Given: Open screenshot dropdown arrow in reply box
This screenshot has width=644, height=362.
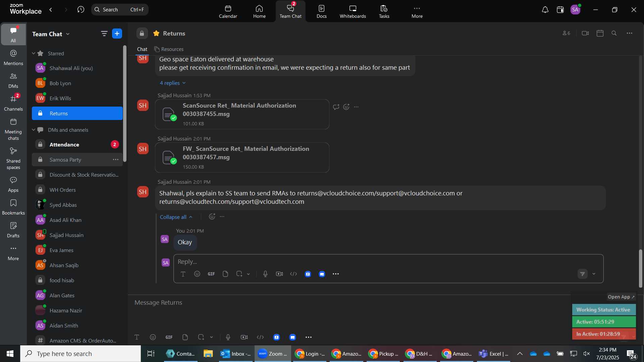Looking at the screenshot, I should [249, 274].
